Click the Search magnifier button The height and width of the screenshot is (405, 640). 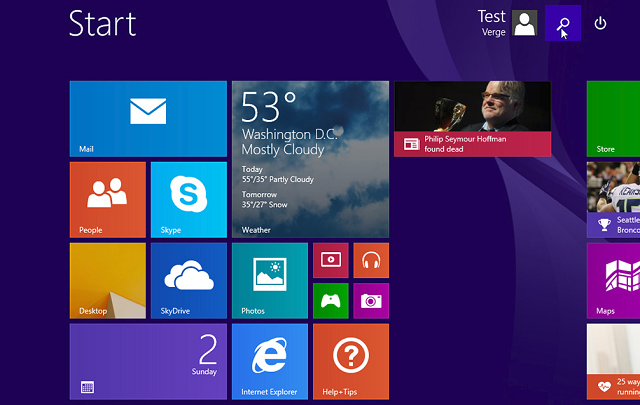coord(564,23)
